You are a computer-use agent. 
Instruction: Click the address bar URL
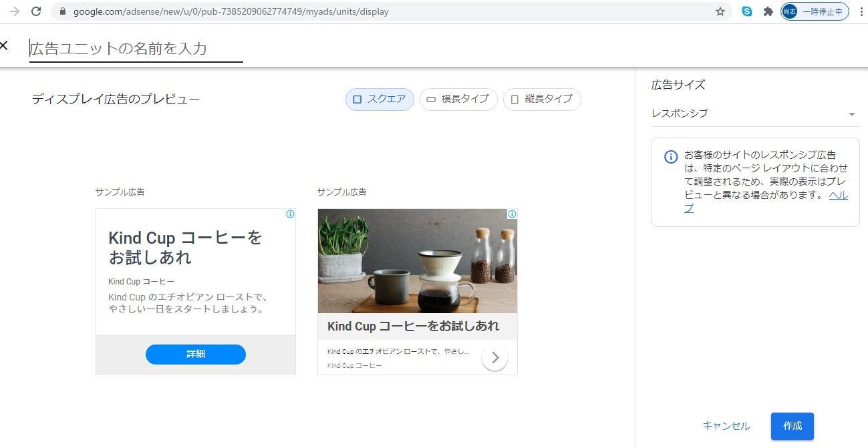(x=231, y=11)
